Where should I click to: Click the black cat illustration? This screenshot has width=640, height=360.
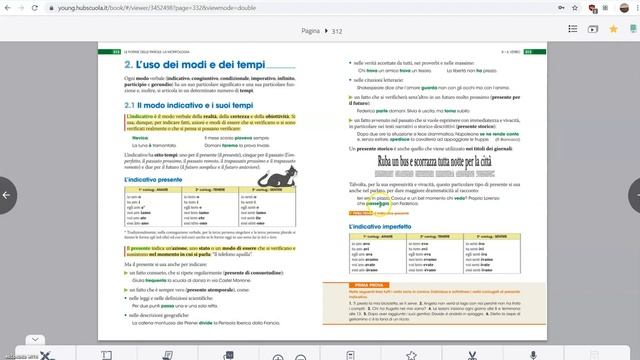pyautogui.click(x=278, y=176)
